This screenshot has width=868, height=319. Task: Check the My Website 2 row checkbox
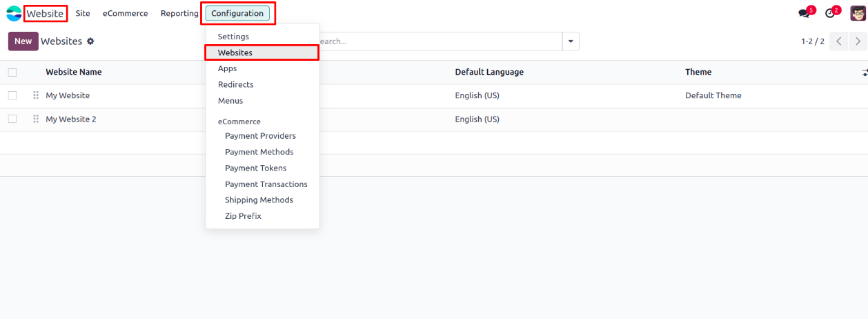[12, 119]
